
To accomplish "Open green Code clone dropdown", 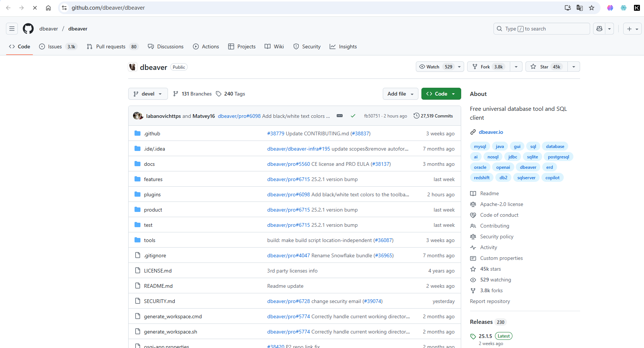I will pos(441,94).
